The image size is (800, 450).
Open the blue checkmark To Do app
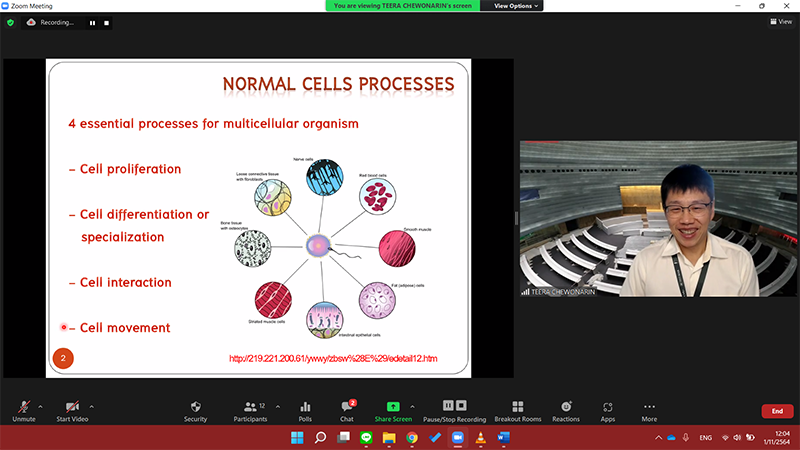[435, 438]
